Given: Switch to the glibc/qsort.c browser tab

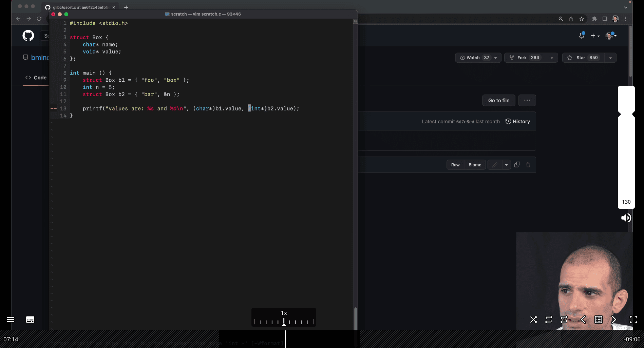Looking at the screenshot, I should click(80, 7).
